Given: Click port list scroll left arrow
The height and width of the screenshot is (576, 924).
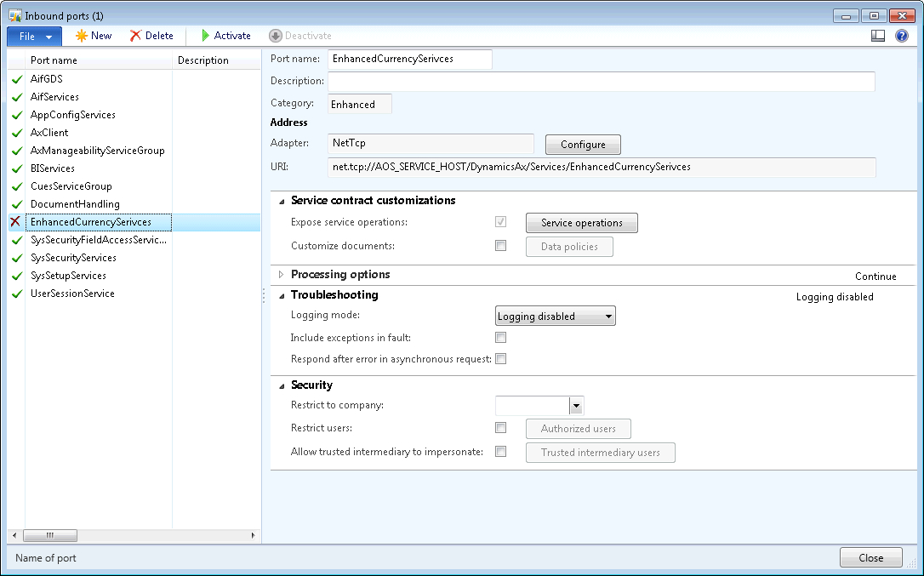Looking at the screenshot, I should 14,535.
